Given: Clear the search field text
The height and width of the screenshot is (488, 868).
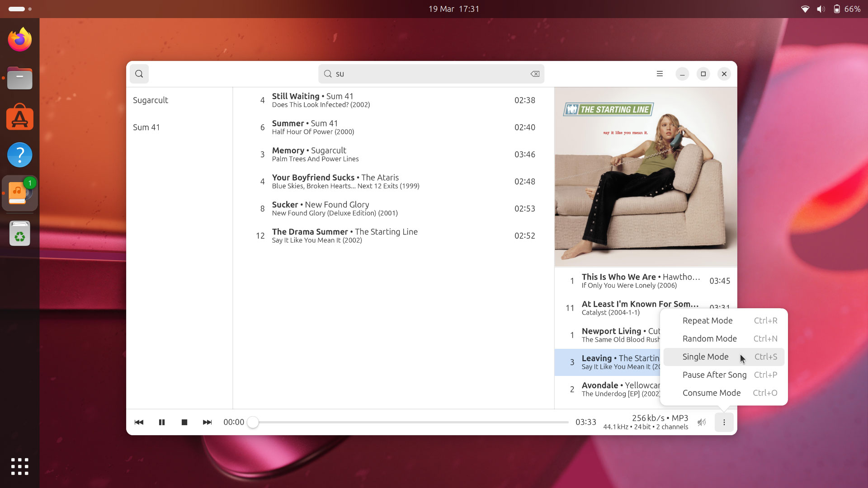Looking at the screenshot, I should [535, 74].
